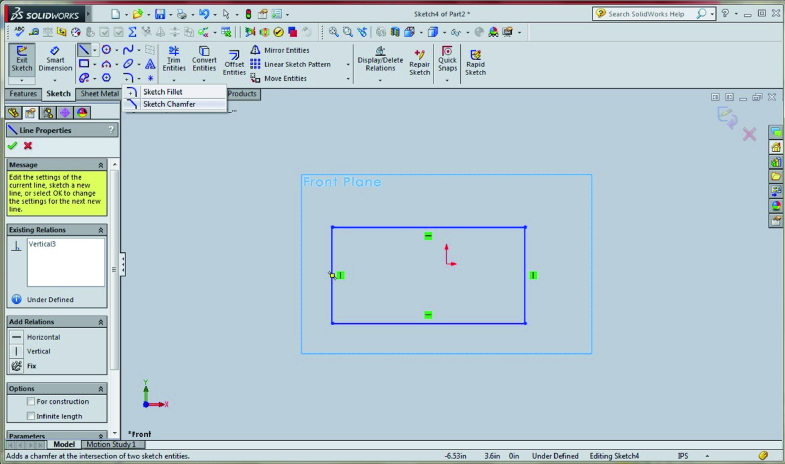Click Repair Sketch tool

pos(420,63)
